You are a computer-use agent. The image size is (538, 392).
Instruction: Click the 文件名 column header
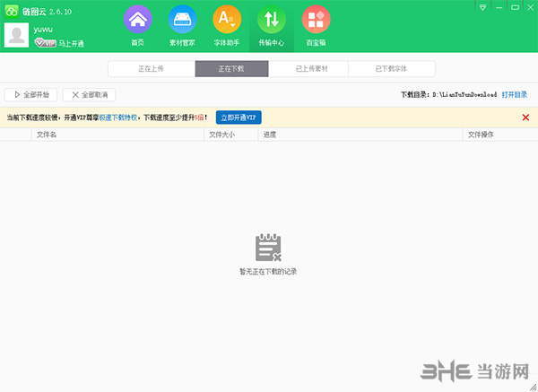tap(117, 135)
